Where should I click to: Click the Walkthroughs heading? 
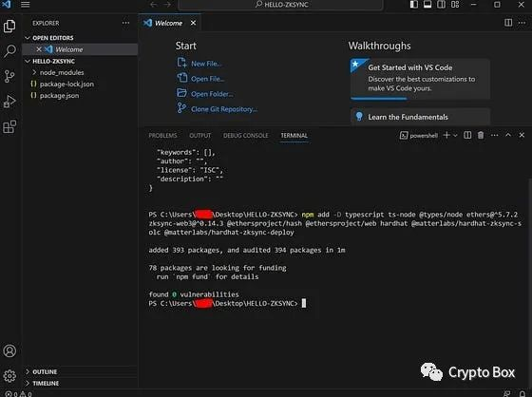[379, 46]
